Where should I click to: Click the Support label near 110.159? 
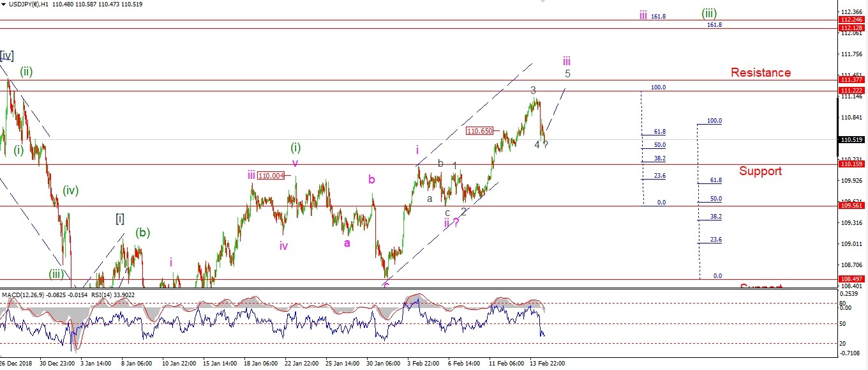click(x=760, y=171)
